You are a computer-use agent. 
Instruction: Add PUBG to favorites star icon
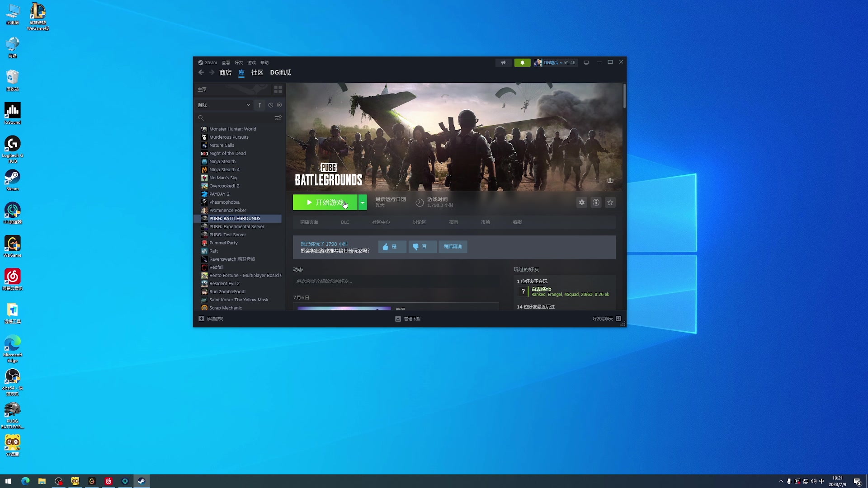click(610, 202)
